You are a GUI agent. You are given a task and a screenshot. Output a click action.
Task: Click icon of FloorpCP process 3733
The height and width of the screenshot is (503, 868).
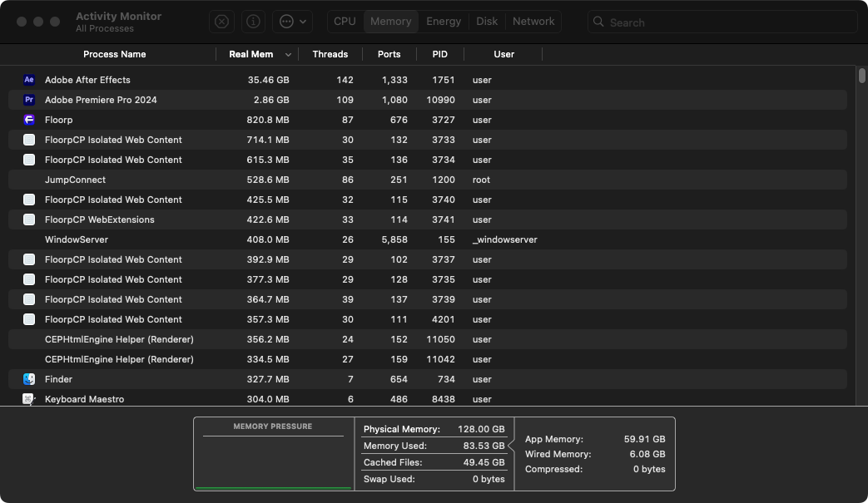coord(29,140)
